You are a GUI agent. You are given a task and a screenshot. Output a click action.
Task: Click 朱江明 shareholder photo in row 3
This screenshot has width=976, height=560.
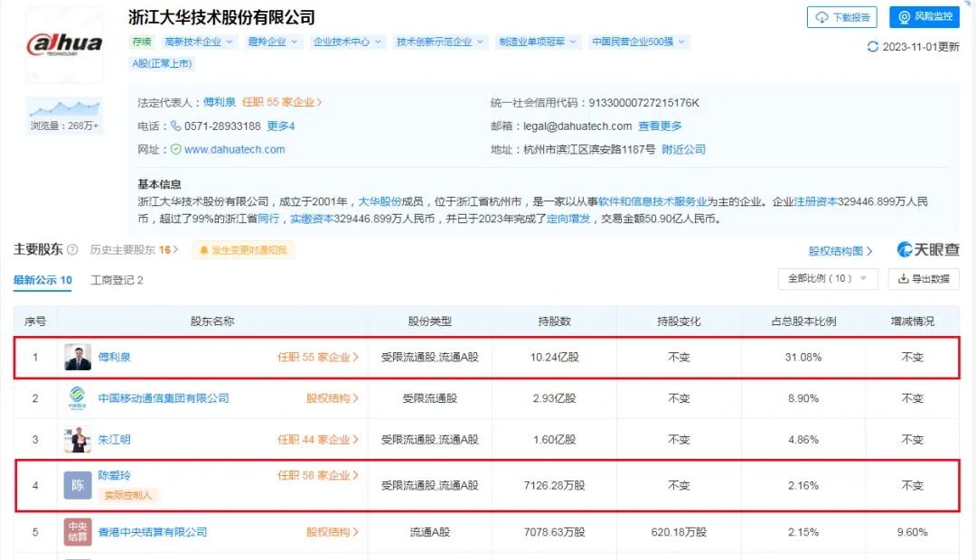coord(78,439)
